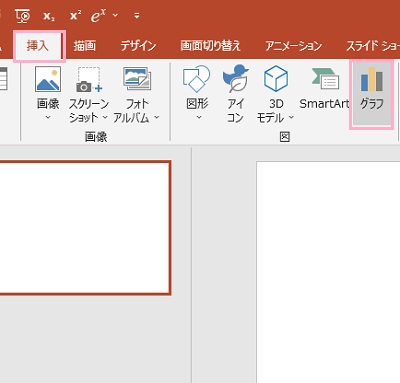Click the 図形 shapes icon
400x383 pixels.
[197, 79]
